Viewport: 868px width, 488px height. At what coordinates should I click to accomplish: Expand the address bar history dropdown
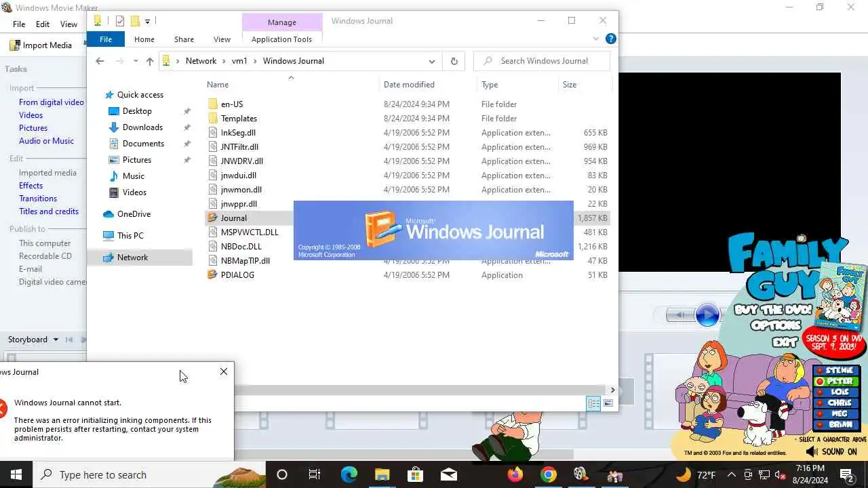click(431, 61)
